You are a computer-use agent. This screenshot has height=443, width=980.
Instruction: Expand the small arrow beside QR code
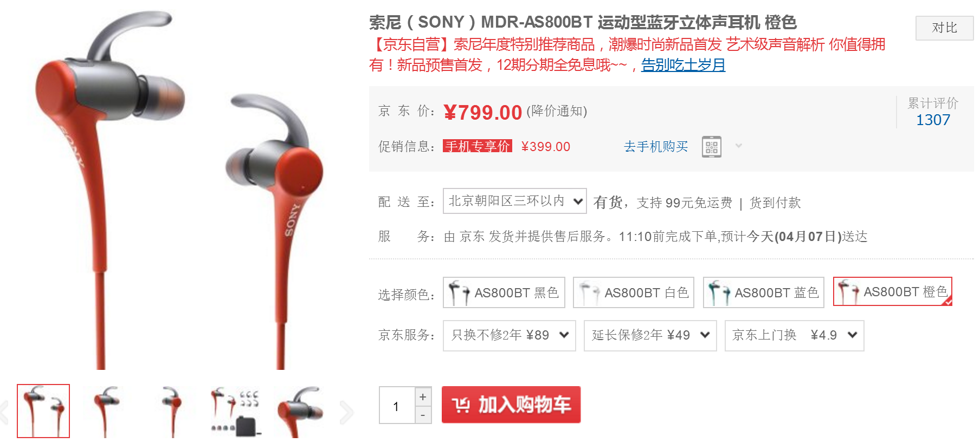(738, 146)
